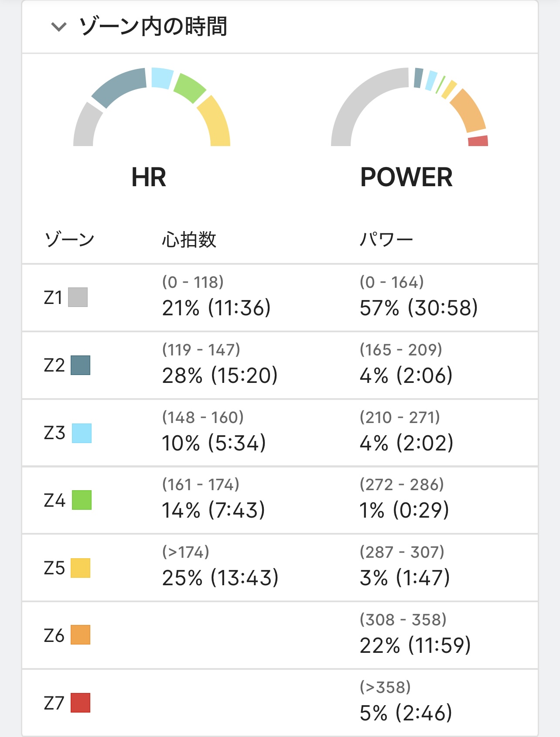The height and width of the screenshot is (737, 560).
Task: Click the ゾーン column header
Action: coord(70,240)
